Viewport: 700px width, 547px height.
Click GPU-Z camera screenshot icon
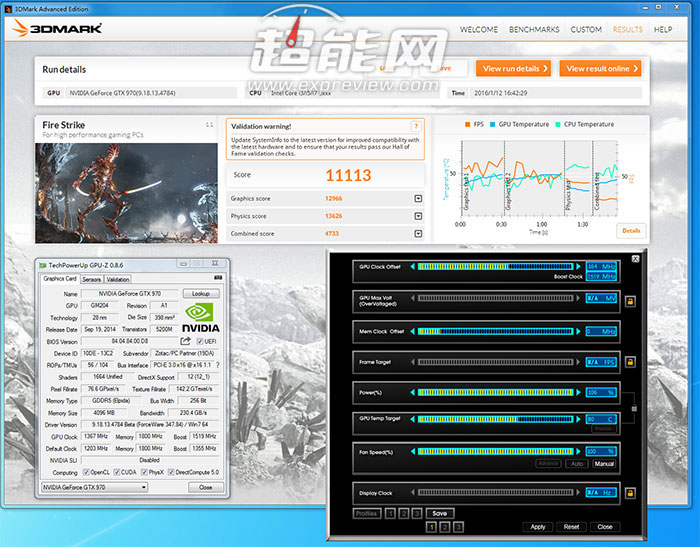click(x=218, y=278)
